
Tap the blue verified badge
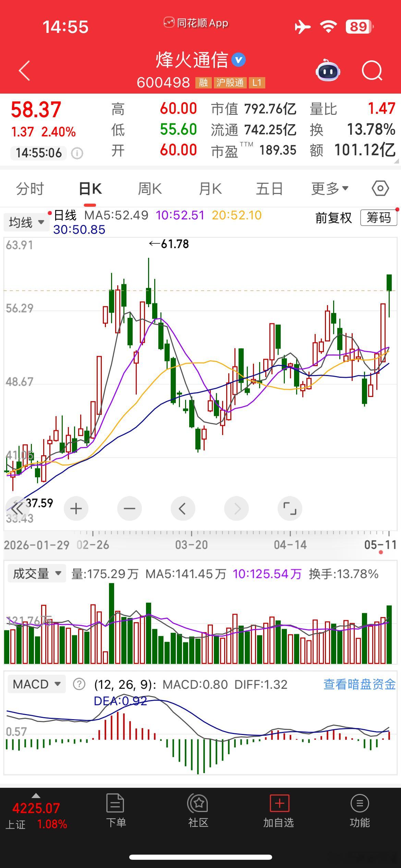coord(239,60)
